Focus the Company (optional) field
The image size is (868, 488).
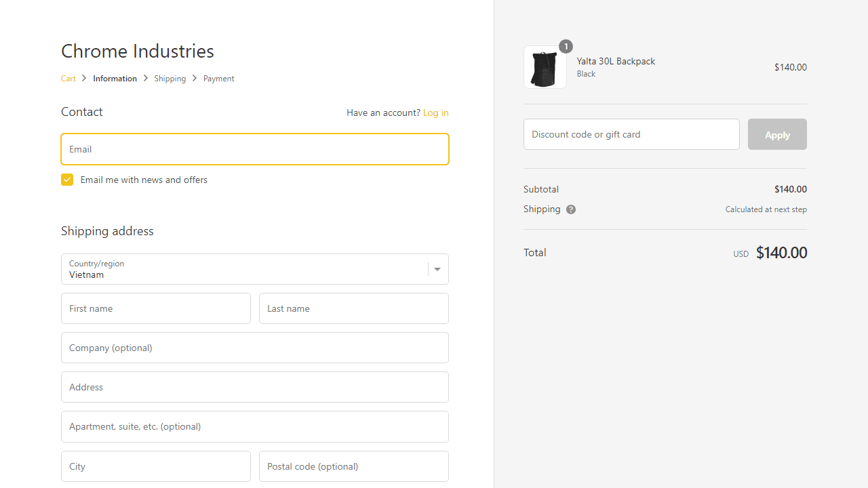pos(255,348)
